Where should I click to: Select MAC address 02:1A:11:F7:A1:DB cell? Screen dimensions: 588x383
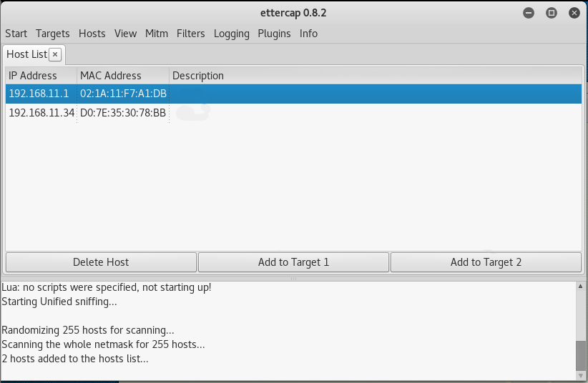point(123,94)
